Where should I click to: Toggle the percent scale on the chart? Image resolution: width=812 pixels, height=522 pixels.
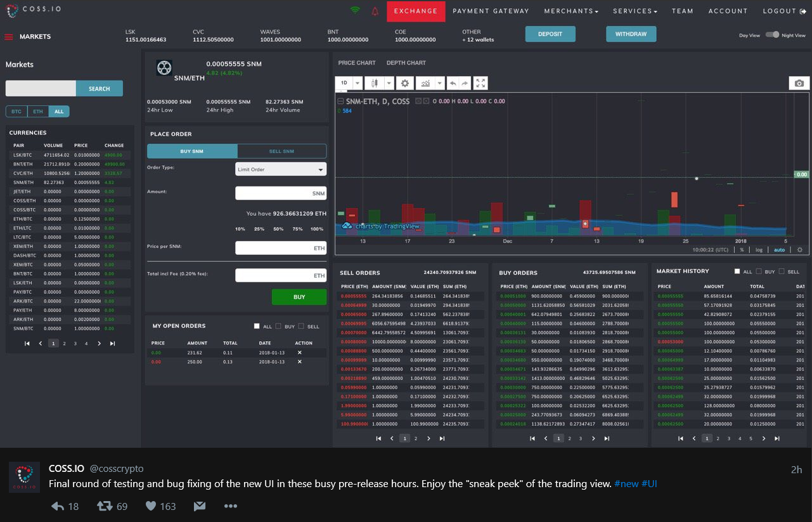[742, 250]
